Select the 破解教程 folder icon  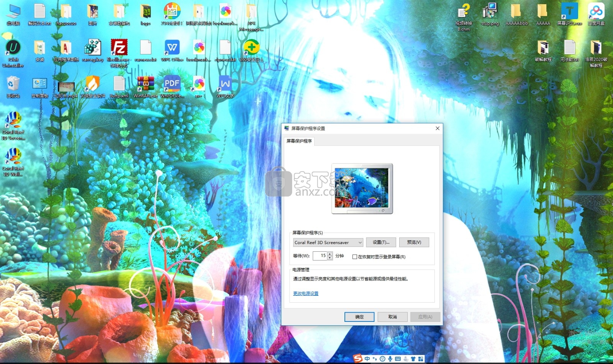(x=543, y=51)
